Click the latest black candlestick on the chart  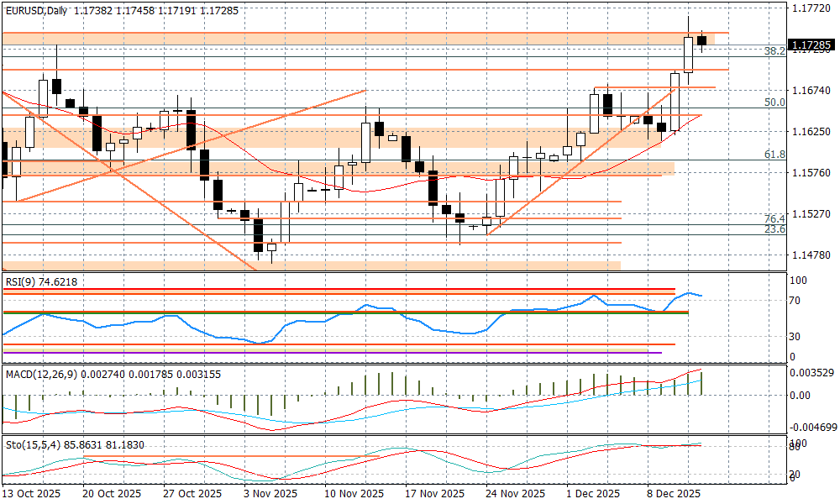(701, 39)
